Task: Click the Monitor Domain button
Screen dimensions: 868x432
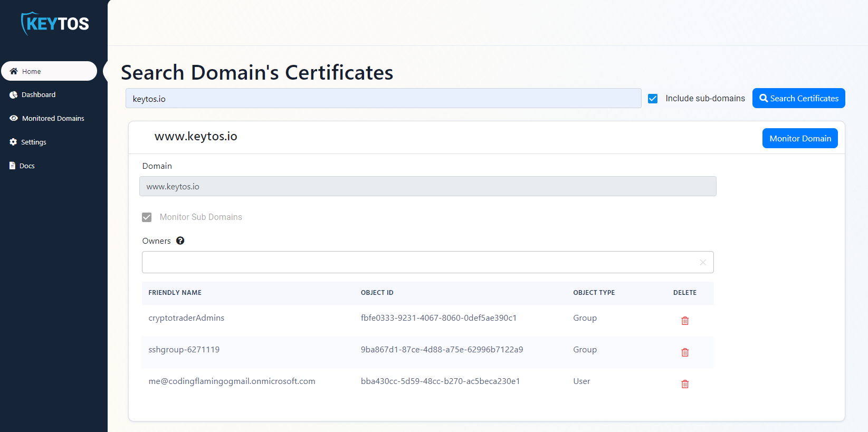Action: click(x=800, y=138)
